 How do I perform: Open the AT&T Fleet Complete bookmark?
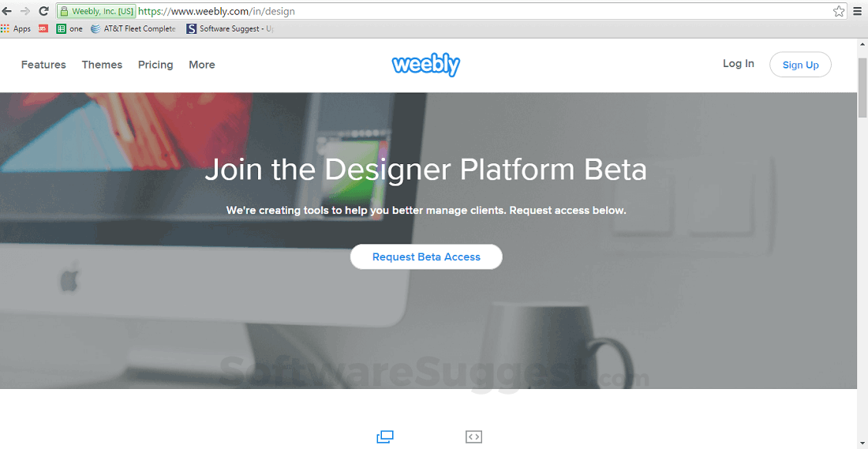click(133, 28)
